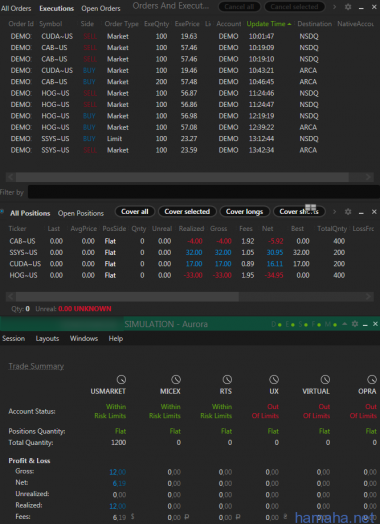Select the CUDA~US buy at 10:43:21
Screen dimensions: 380x524
point(190,71)
